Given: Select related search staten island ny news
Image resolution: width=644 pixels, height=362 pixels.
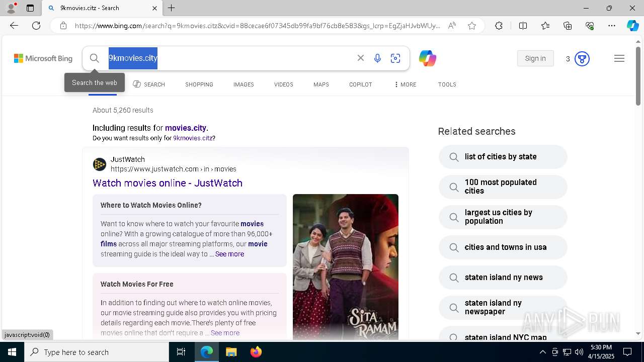Looking at the screenshot, I should 503,278.
